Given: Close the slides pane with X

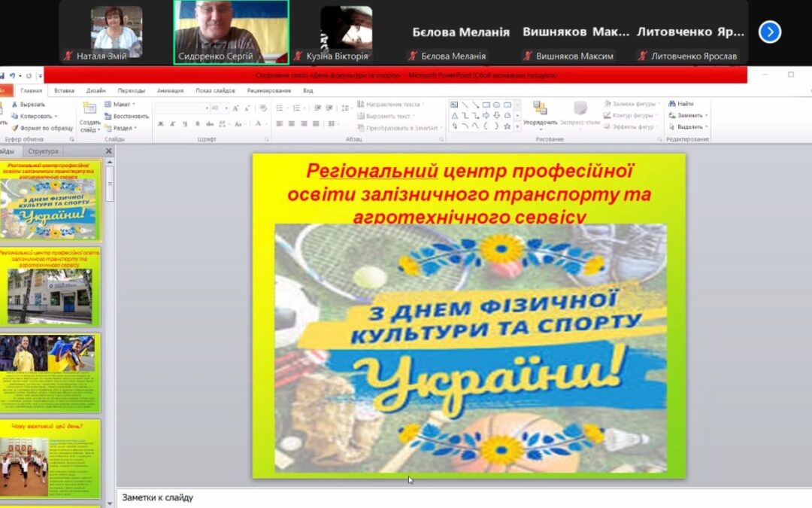Looking at the screenshot, I should click(109, 151).
